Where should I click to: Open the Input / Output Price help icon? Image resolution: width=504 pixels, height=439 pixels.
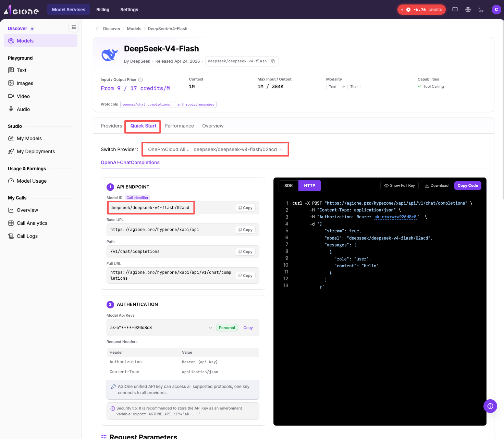(x=140, y=80)
